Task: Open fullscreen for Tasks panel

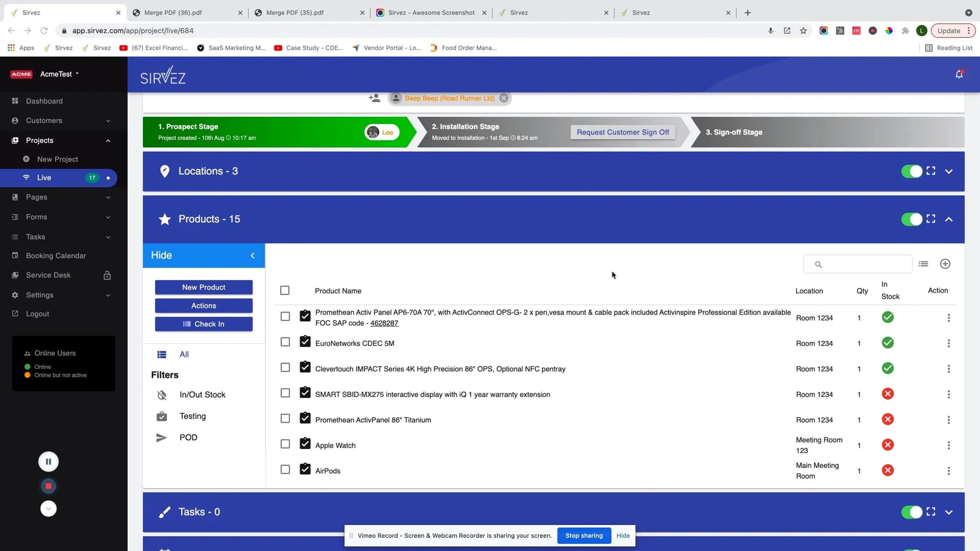Action: click(931, 511)
